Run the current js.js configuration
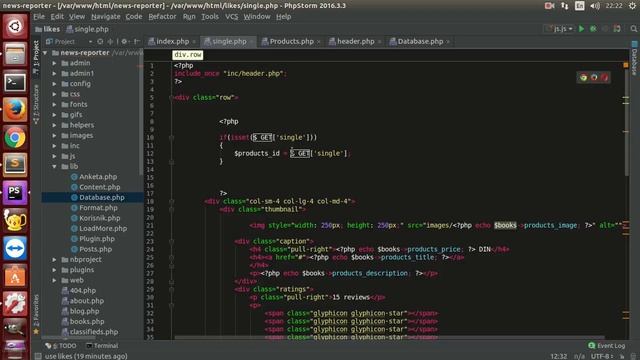This screenshot has height=360, width=640. [581, 29]
